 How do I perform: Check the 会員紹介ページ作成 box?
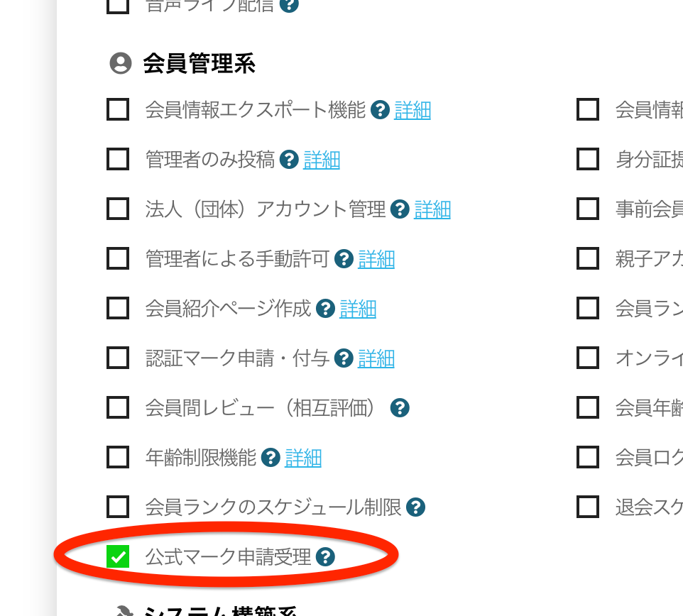pos(118,308)
